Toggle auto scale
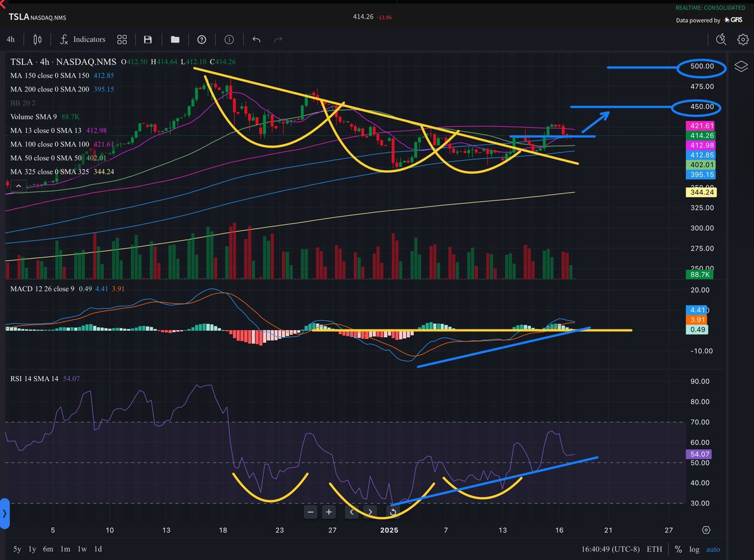754x560 pixels. (x=713, y=549)
